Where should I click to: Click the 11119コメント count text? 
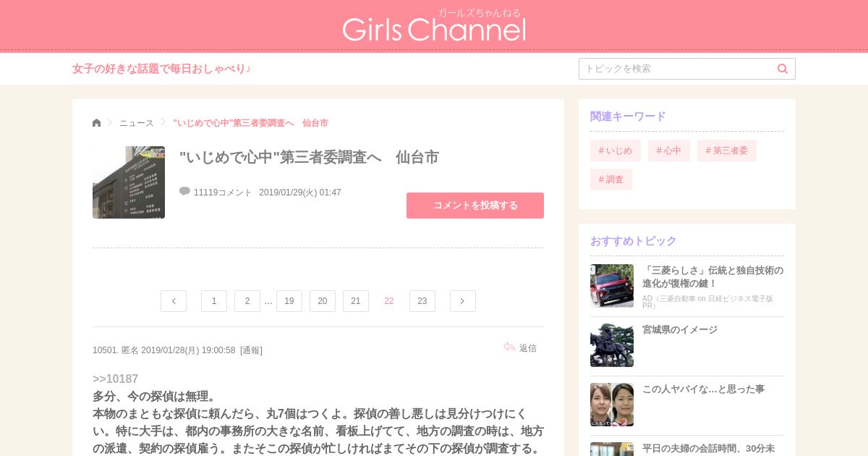pos(223,193)
